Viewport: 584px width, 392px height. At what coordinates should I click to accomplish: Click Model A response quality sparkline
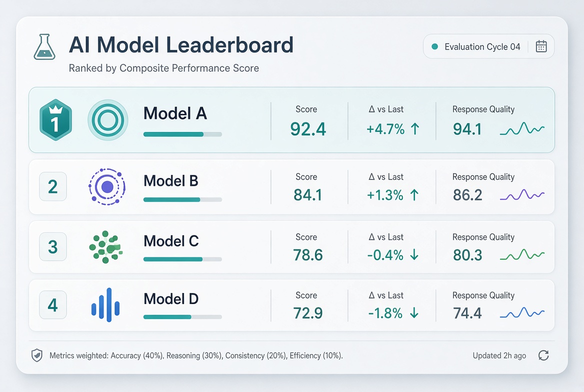coord(522,128)
